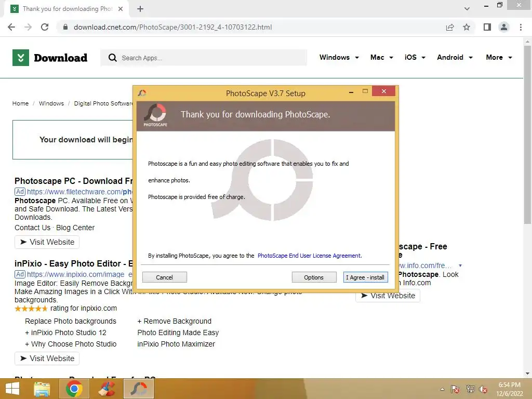Toggle Chrome side panel
The width and height of the screenshot is (532, 399).
487,27
